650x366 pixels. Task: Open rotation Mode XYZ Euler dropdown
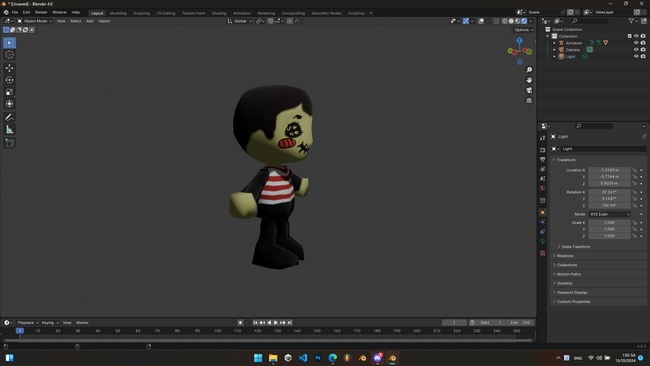tap(609, 214)
